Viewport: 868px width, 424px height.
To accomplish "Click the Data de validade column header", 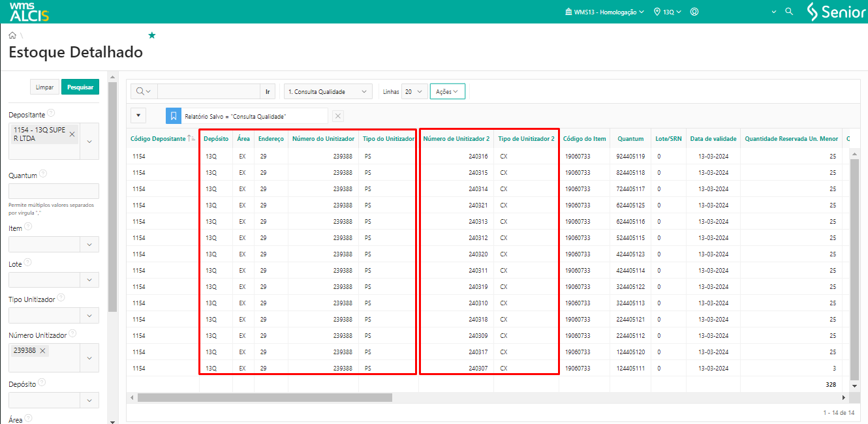I will tap(713, 138).
